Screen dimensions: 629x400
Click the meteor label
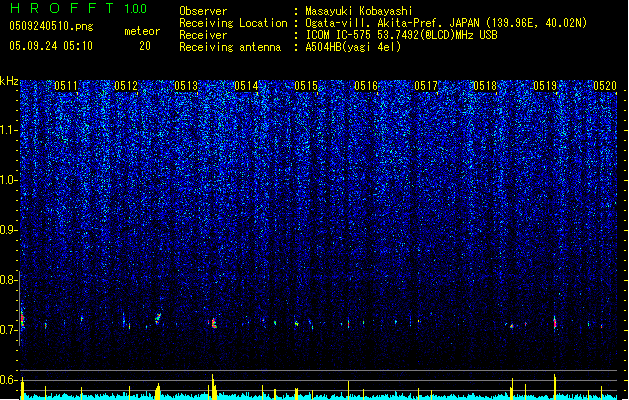coord(142,31)
